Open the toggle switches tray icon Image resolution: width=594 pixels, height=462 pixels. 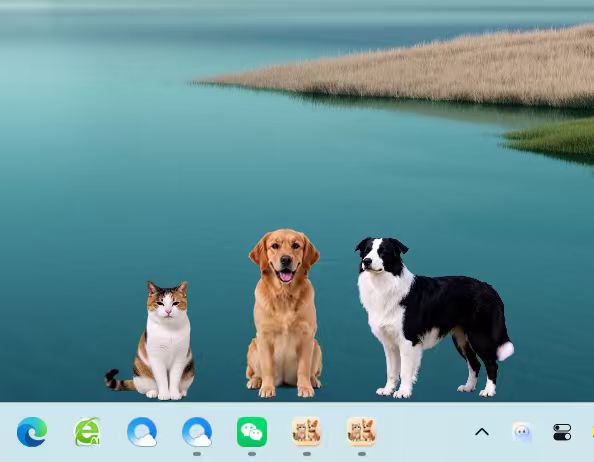coord(562,432)
